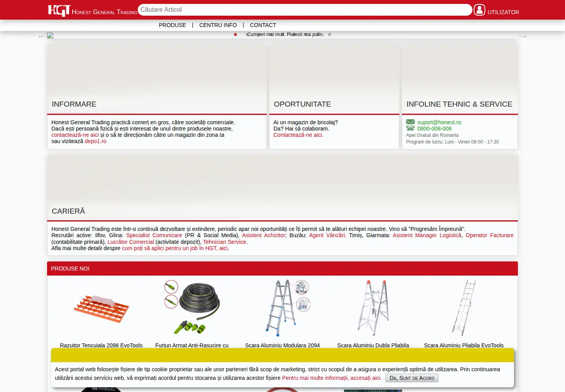This screenshot has width=565, height=392.
Task: Accept cookies with Da, Sunt de Acord
Action: (x=412, y=378)
